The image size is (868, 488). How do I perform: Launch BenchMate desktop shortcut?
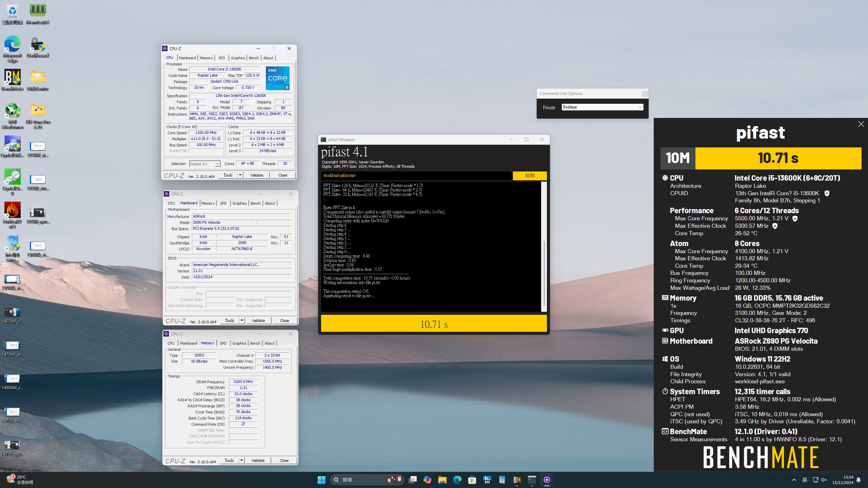(12, 80)
